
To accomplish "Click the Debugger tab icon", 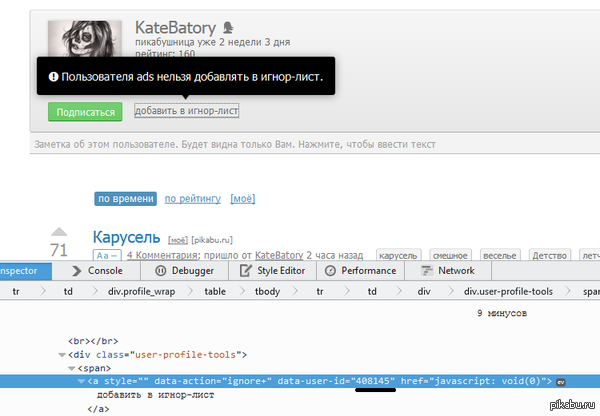I will (x=160, y=270).
